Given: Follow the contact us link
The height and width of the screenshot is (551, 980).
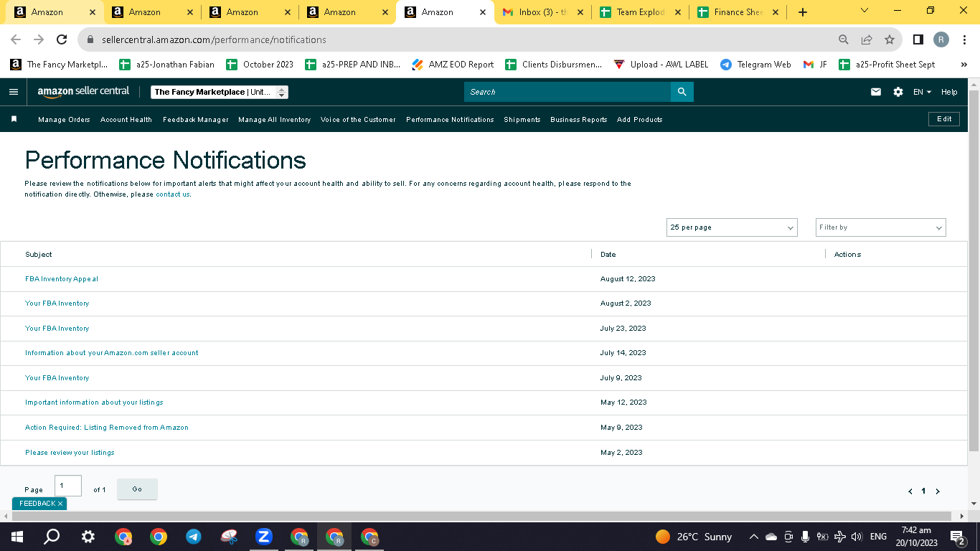Looking at the screenshot, I should 173,194.
